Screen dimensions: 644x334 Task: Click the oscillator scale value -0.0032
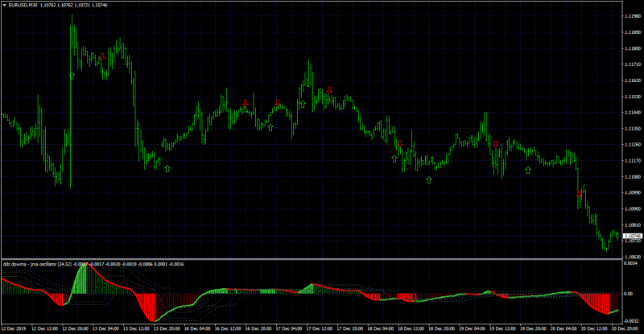pos(631,321)
